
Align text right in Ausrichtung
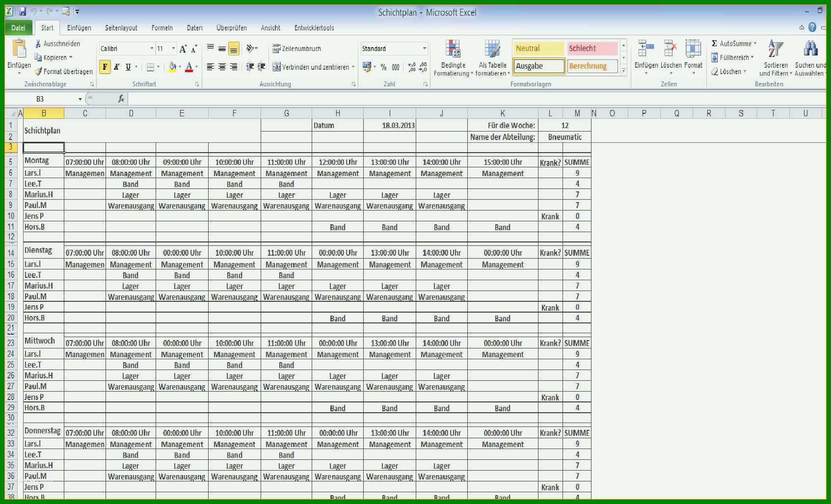[234, 67]
